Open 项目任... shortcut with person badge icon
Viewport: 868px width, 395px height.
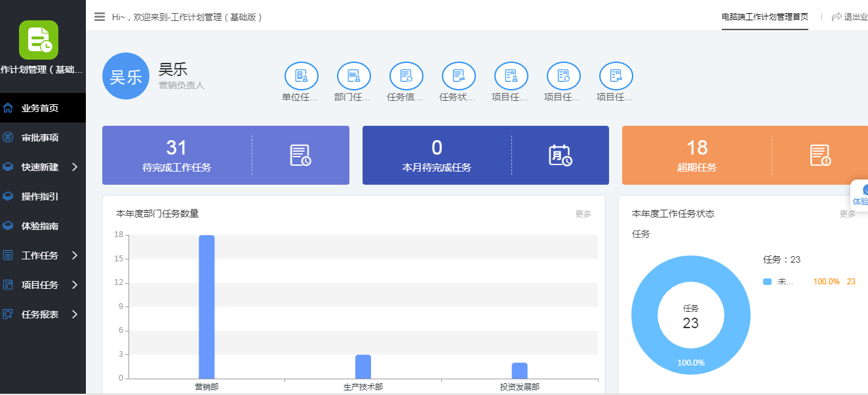(x=511, y=76)
